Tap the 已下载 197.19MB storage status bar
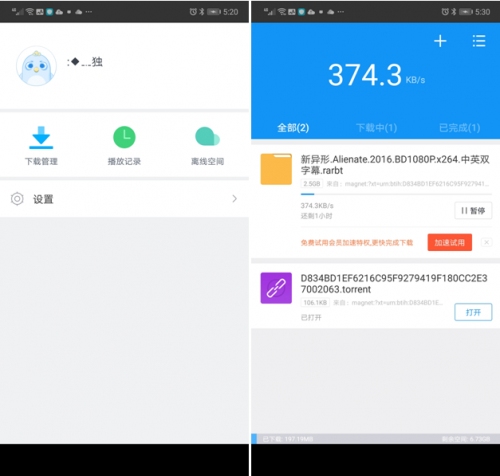The height and width of the screenshot is (476, 500). tap(288, 439)
